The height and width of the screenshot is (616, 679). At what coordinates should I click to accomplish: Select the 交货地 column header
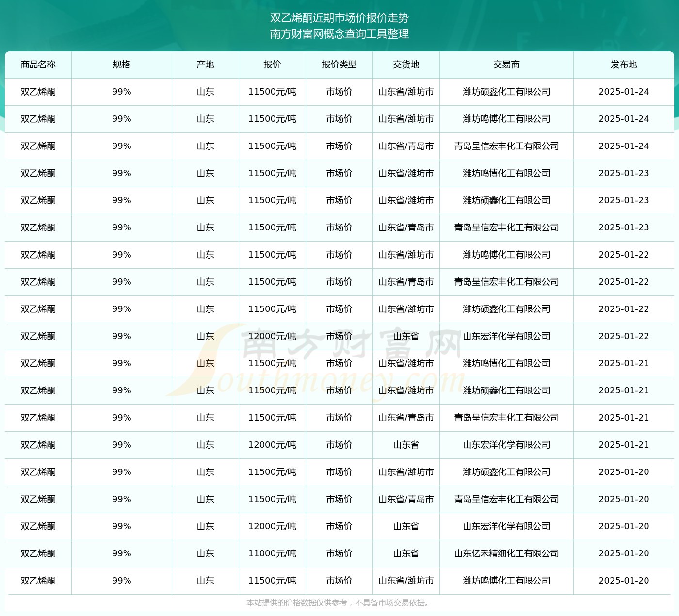pyautogui.click(x=406, y=65)
